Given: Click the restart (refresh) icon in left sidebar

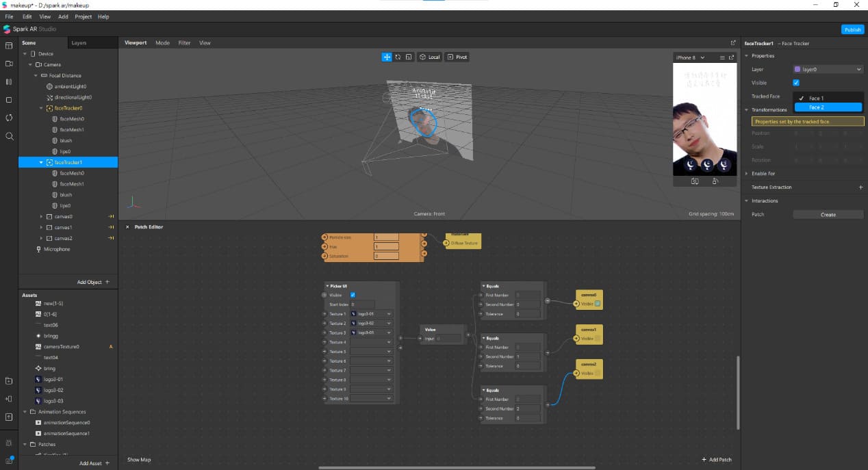Looking at the screenshot, I should 9,118.
